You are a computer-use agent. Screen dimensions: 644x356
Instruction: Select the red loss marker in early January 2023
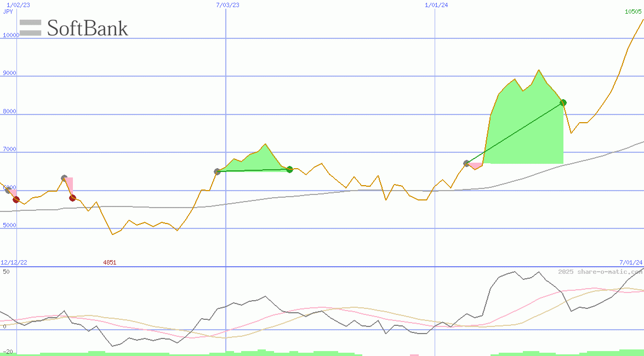pos(16,199)
